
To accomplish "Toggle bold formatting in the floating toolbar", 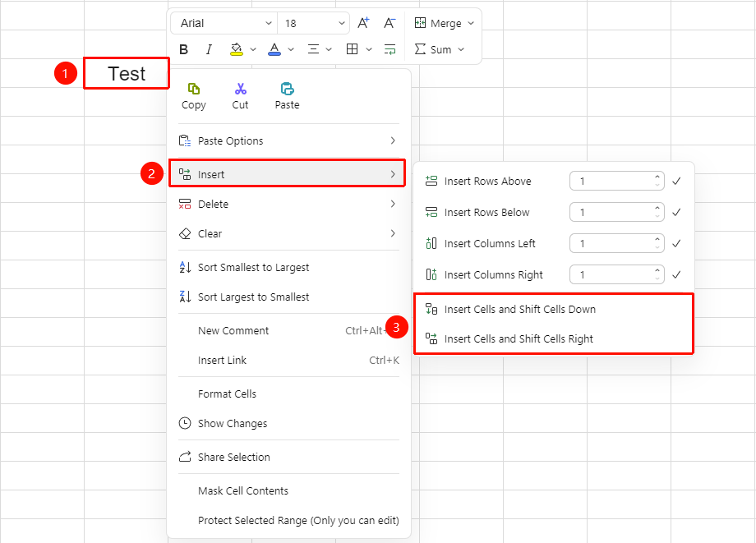I will click(184, 49).
